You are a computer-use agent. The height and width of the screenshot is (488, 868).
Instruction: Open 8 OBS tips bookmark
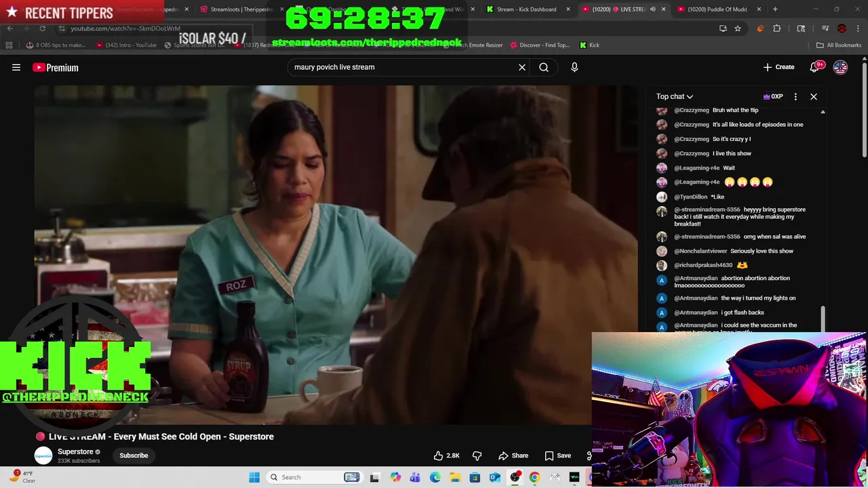[55, 45]
